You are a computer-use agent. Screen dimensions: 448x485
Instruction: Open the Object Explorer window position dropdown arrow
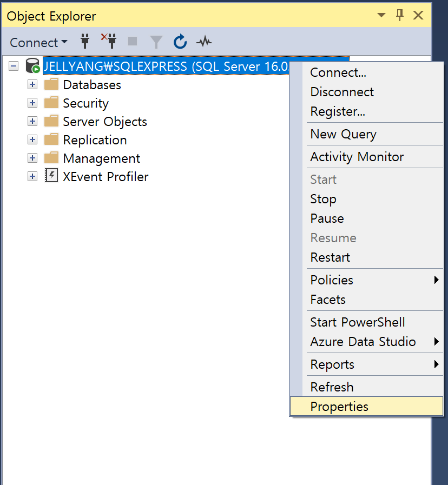coord(381,15)
